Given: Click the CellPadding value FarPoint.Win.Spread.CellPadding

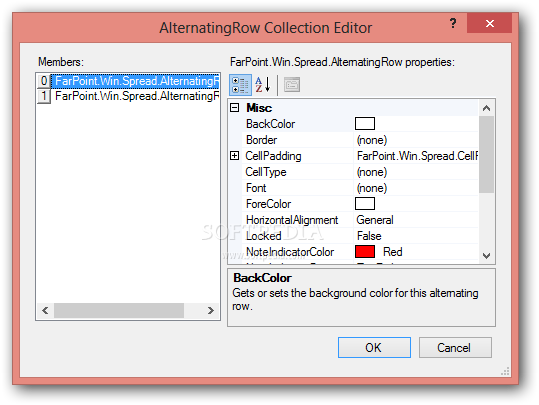Looking at the screenshot, I should click(417, 156).
